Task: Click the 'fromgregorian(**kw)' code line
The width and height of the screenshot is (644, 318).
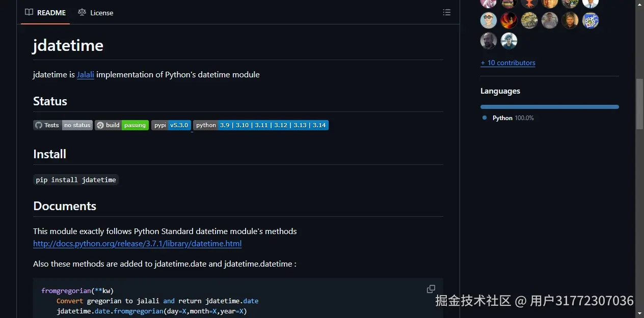Action: [77, 291]
